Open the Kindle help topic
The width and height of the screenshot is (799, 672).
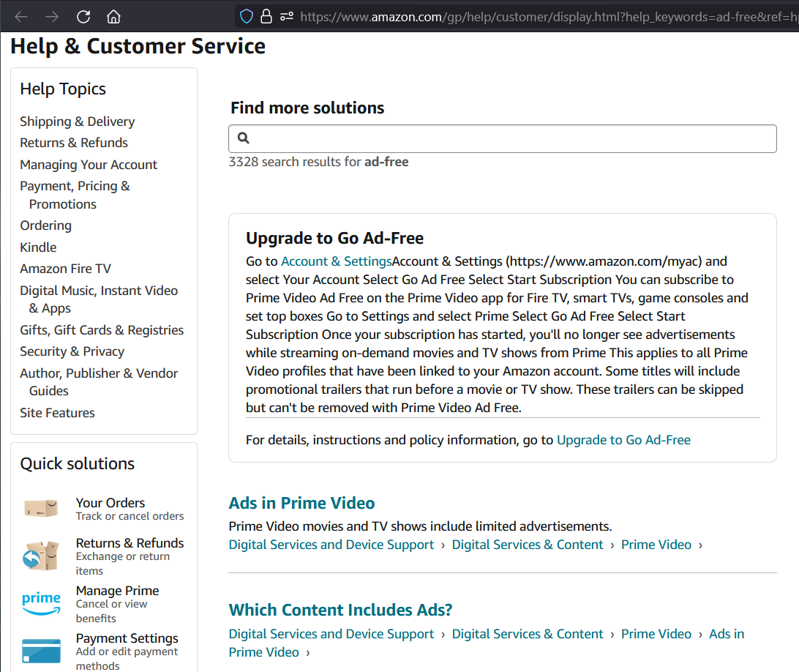click(x=38, y=247)
